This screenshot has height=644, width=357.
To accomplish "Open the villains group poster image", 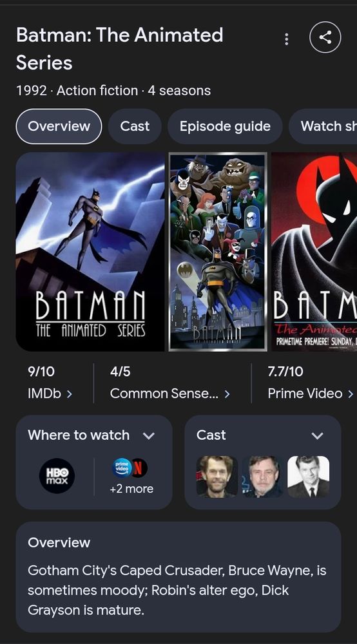I will 218,252.
